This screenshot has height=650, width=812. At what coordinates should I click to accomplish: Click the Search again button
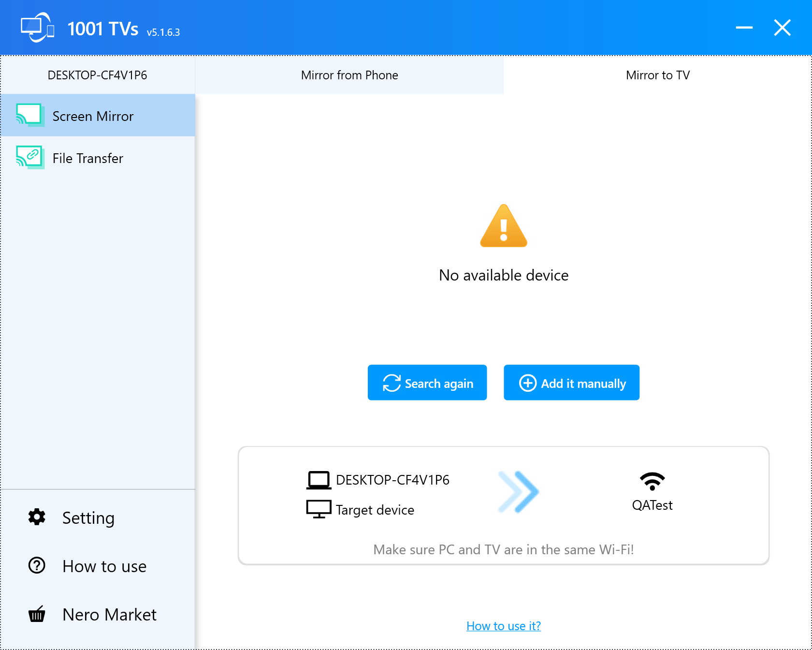(x=427, y=383)
